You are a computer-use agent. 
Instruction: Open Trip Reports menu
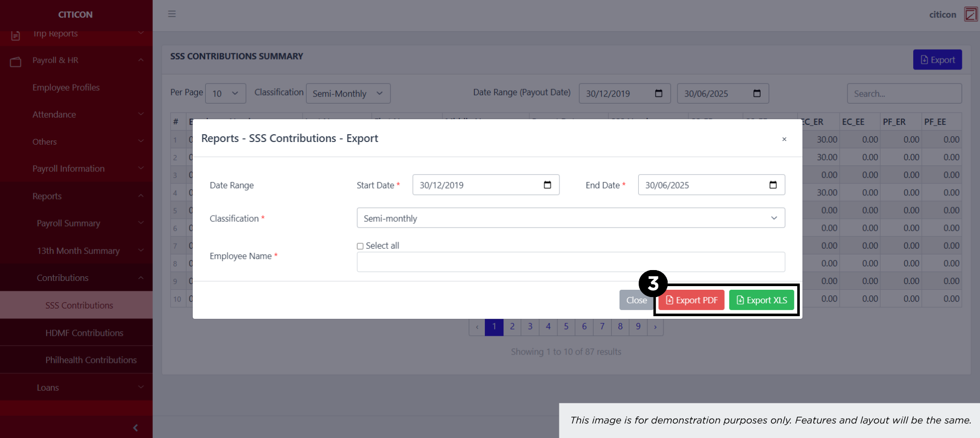click(x=76, y=34)
